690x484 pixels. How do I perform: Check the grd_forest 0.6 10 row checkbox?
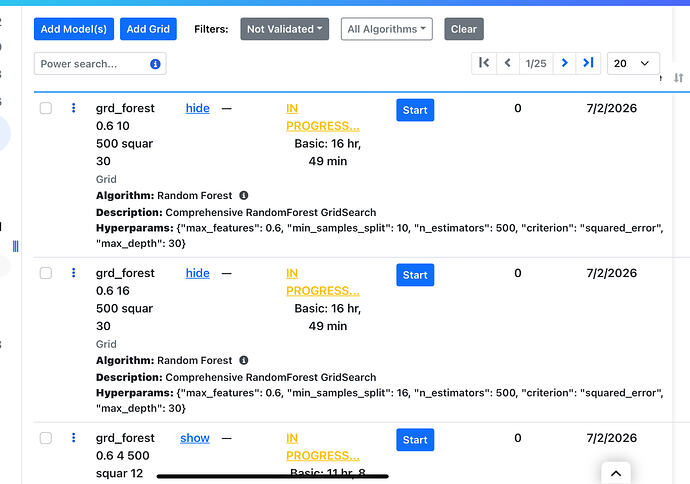click(46, 108)
